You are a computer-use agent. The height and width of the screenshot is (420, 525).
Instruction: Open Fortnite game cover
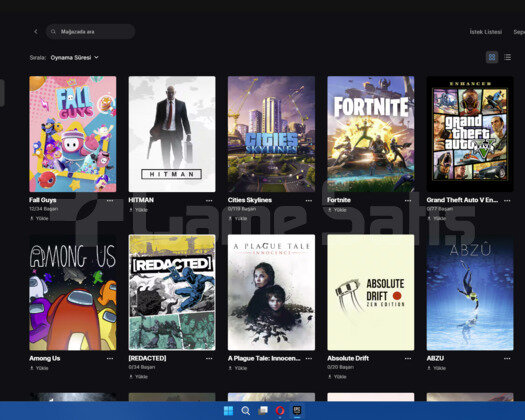(371, 134)
